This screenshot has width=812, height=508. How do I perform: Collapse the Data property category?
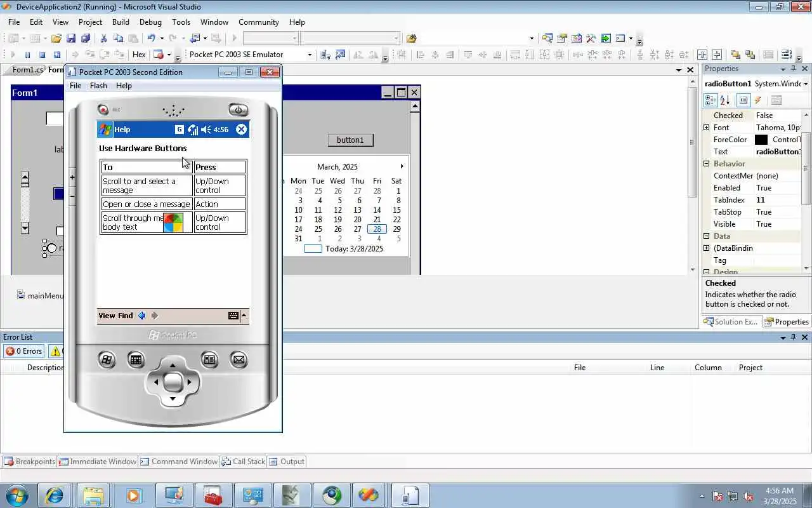(x=707, y=236)
